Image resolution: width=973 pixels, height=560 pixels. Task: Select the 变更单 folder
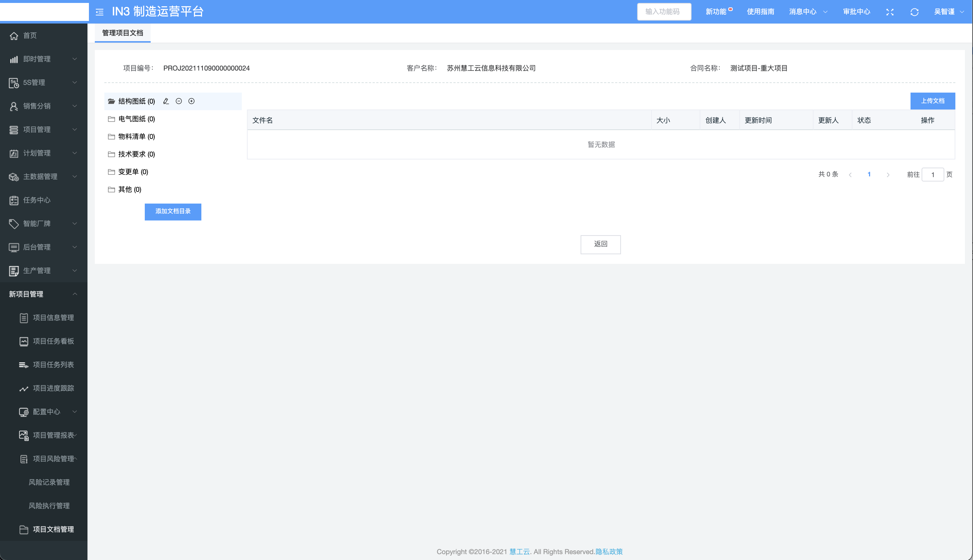click(x=133, y=172)
